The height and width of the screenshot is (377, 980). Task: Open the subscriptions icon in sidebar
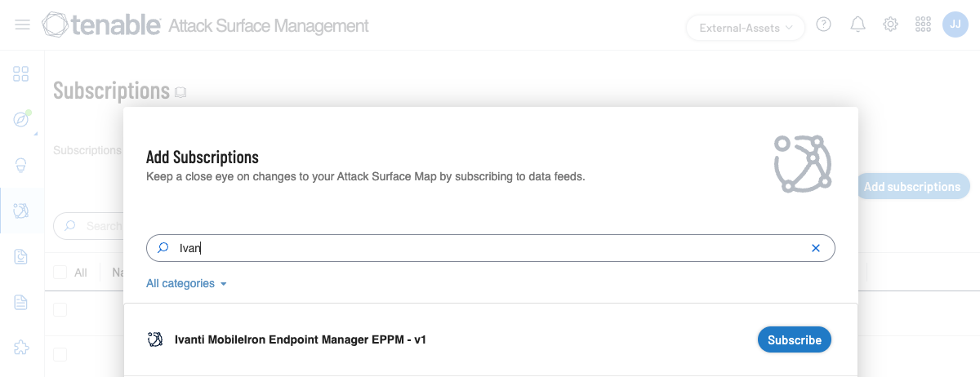point(21,211)
